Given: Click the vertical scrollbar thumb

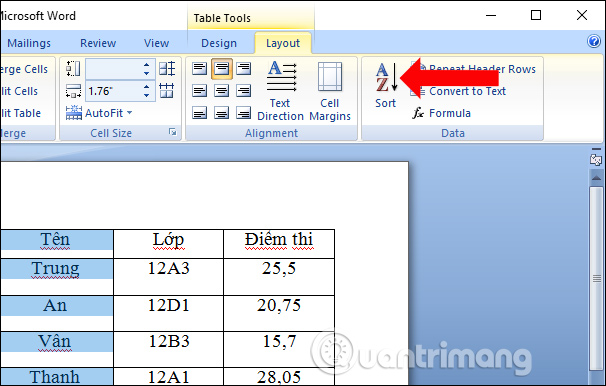Looking at the screenshot, I should pos(596,278).
